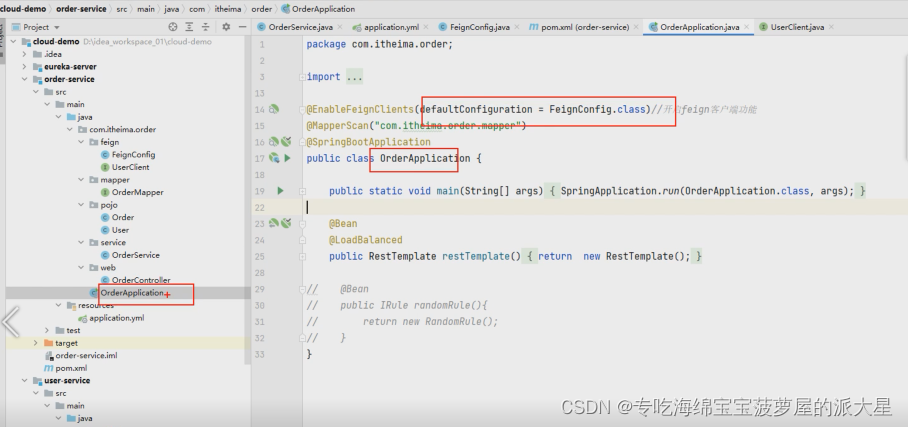Image resolution: width=908 pixels, height=427 pixels.
Task: Collapse the pojo package
Action: tap(81, 205)
